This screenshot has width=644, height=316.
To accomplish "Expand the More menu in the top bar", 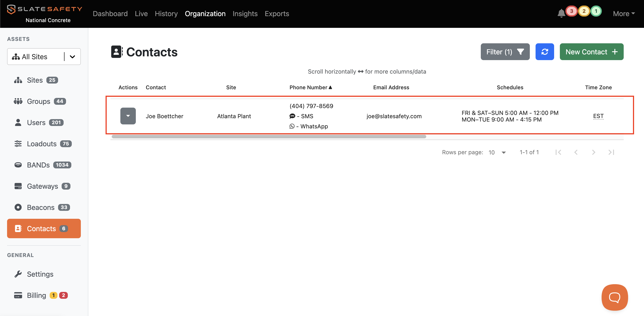I will point(623,13).
